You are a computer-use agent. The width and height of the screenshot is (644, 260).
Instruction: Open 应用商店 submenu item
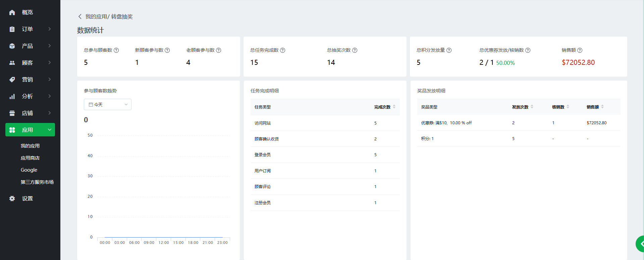[30, 158]
